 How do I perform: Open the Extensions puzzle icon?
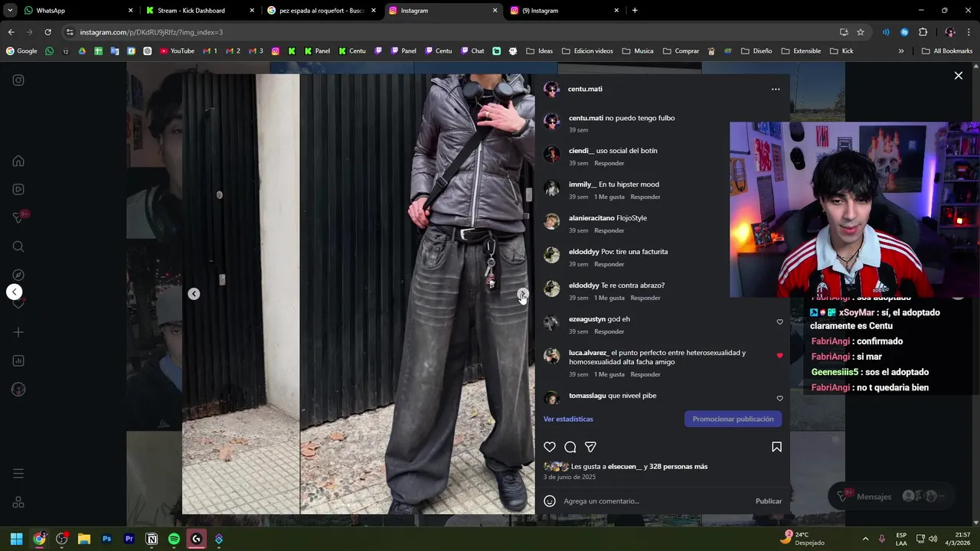(x=923, y=32)
